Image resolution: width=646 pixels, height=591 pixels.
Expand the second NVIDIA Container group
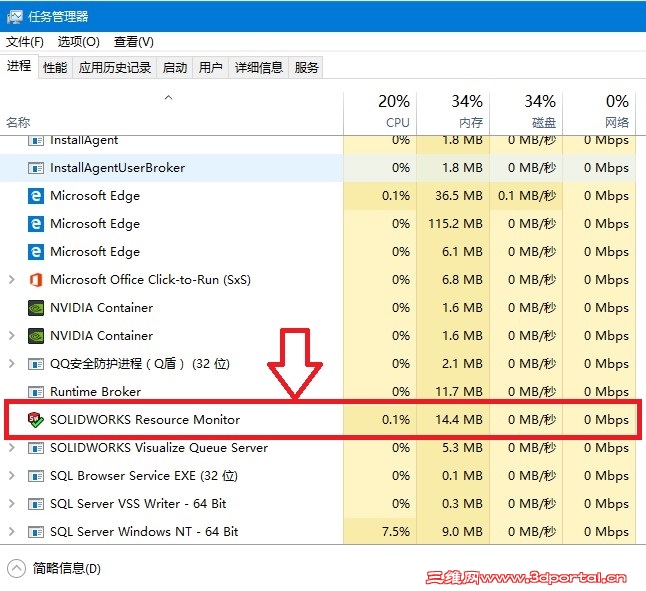coord(12,336)
